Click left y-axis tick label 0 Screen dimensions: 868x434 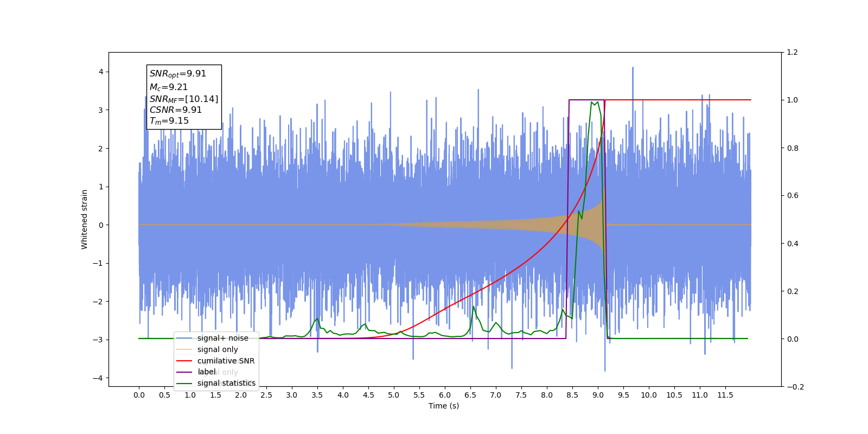click(101, 225)
